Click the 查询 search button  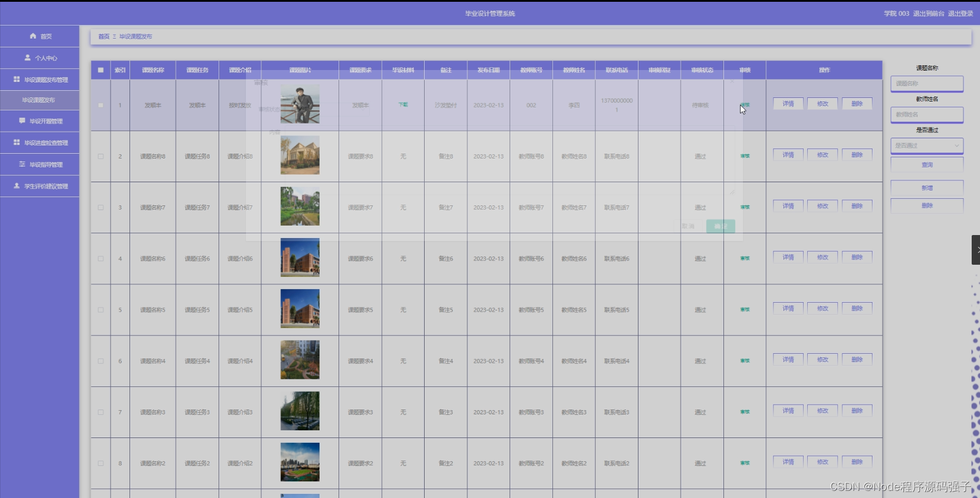tap(927, 164)
